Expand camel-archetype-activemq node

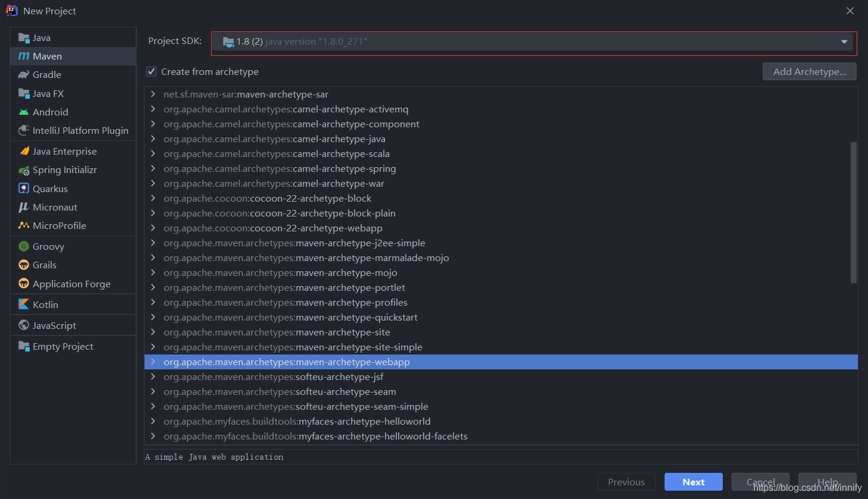[153, 109]
